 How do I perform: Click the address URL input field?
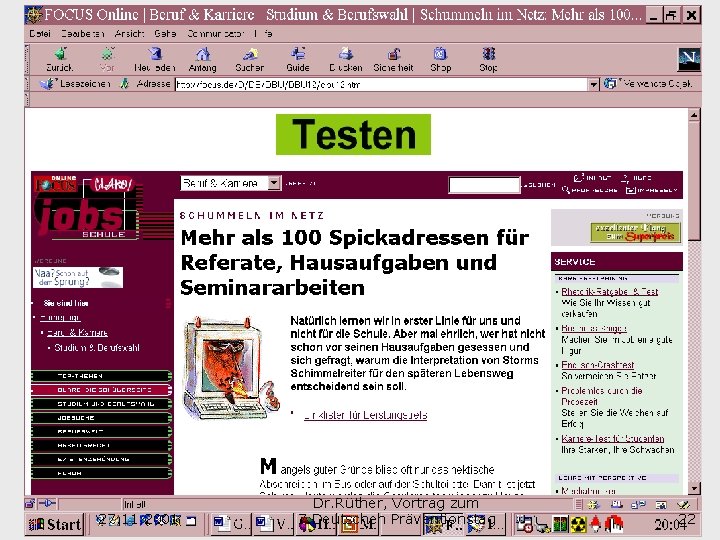pos(381,84)
